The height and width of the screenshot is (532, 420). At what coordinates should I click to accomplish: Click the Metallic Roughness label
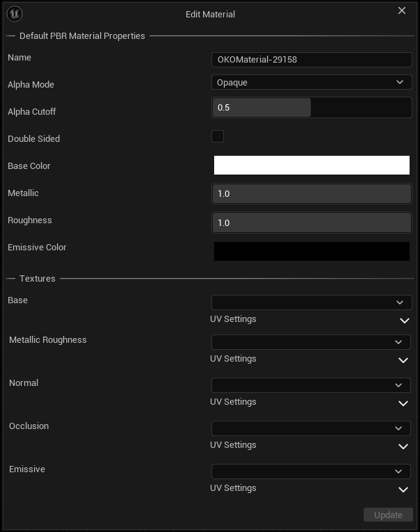(48, 340)
